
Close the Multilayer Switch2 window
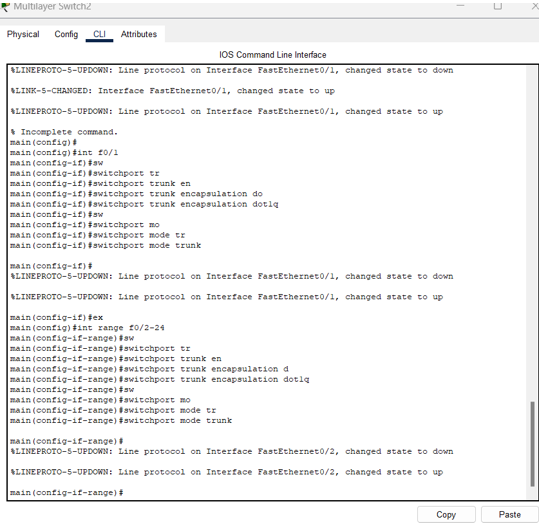coord(535,6)
